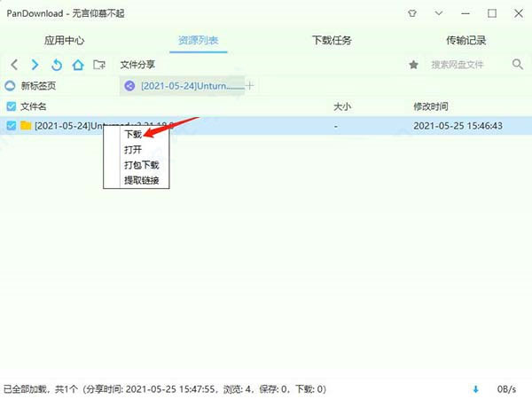Image resolution: width=532 pixels, height=399 pixels.
Task: Click the 0B/s speed indicator
Action: point(506,389)
